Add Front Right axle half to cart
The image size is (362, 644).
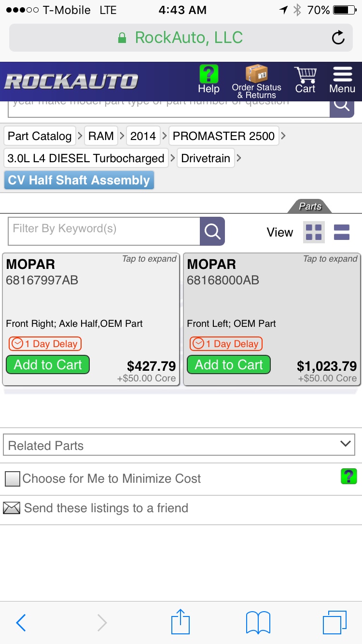click(x=48, y=364)
